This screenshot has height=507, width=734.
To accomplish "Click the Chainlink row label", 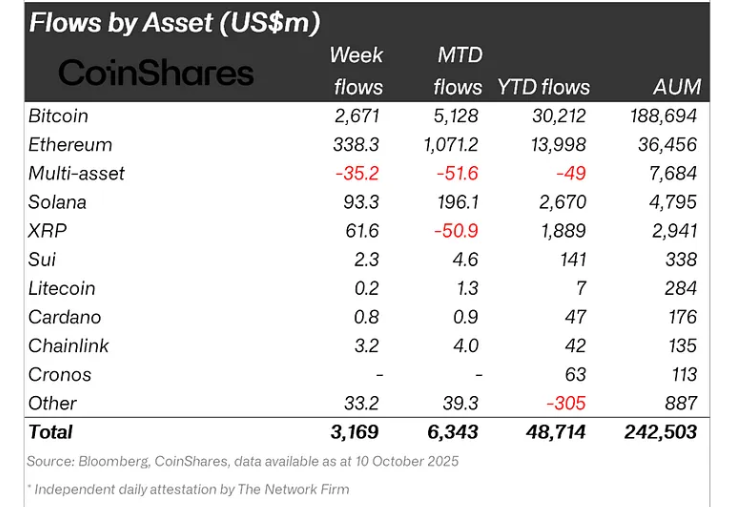I will click(69, 346).
